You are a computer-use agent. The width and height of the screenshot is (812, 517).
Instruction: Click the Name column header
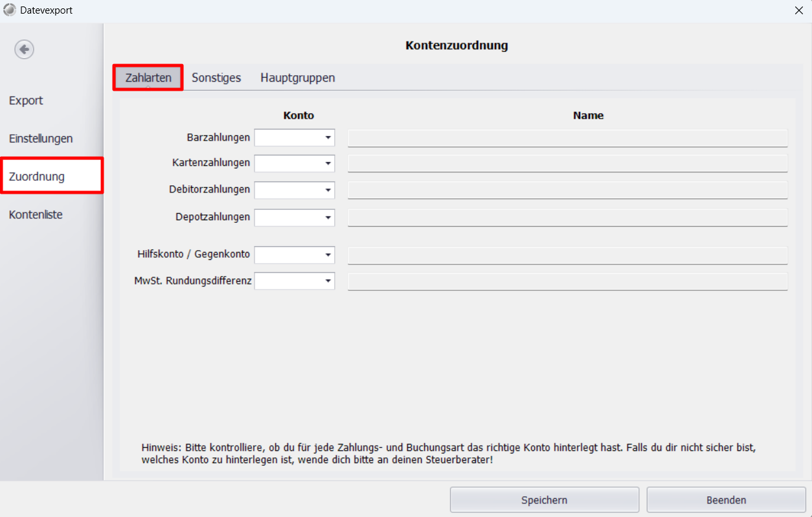click(589, 115)
